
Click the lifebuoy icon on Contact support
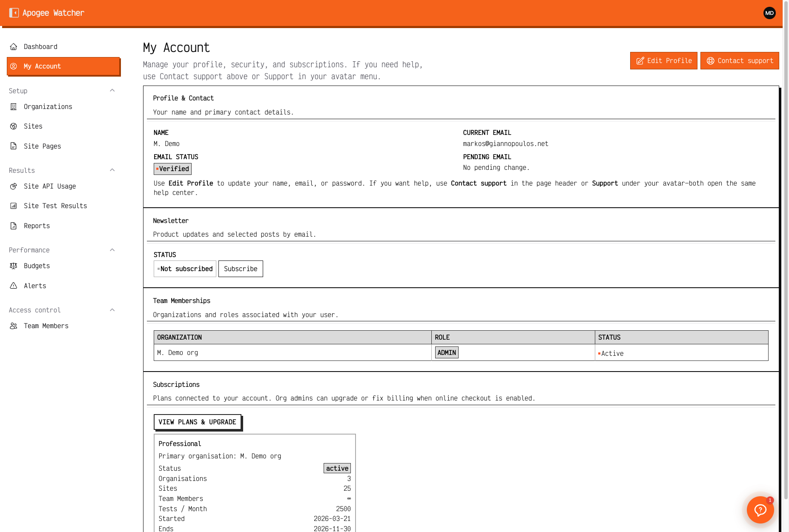pyautogui.click(x=711, y=61)
